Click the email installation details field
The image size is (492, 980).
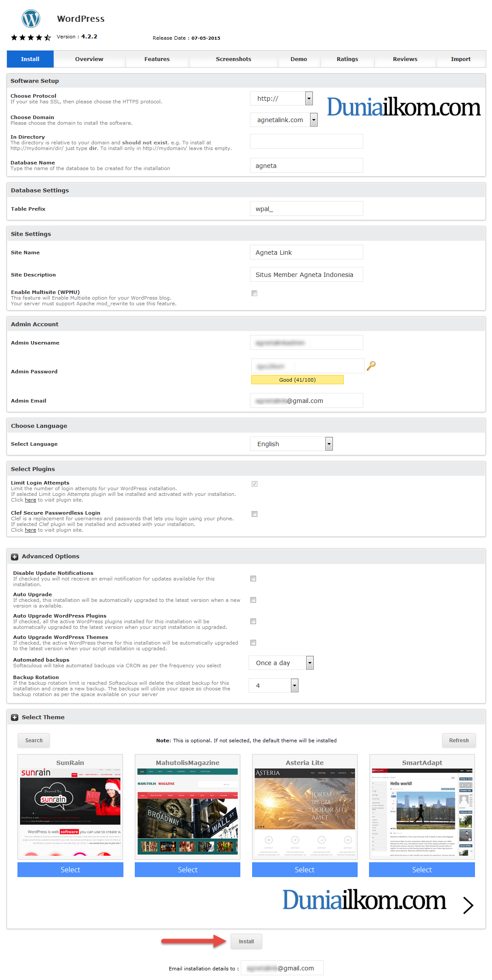tap(282, 968)
